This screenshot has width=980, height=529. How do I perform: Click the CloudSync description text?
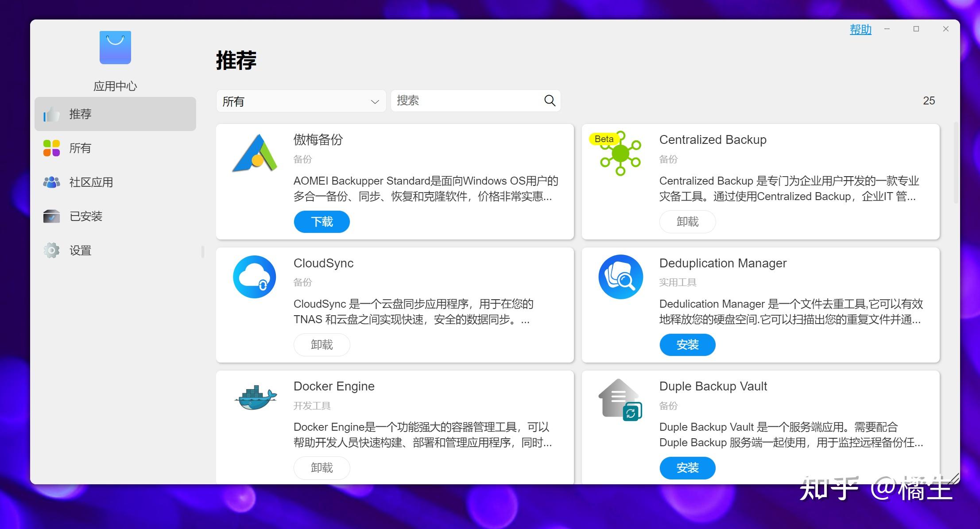click(413, 312)
